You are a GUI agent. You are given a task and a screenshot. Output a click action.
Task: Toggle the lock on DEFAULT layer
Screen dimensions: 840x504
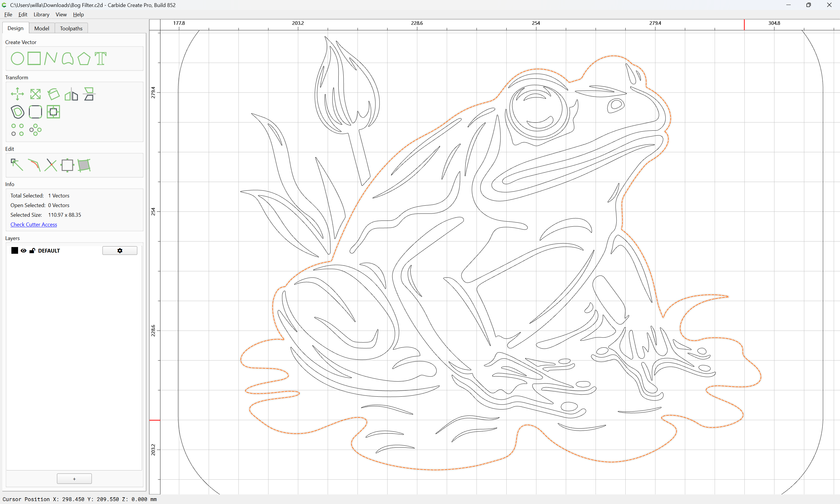32,251
